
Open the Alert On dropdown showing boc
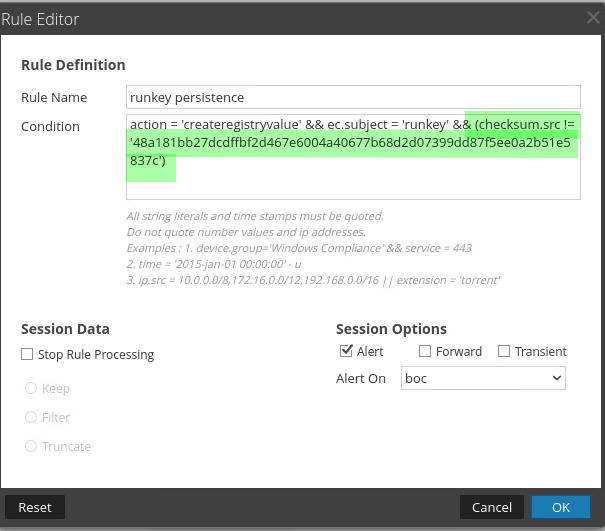(x=483, y=378)
